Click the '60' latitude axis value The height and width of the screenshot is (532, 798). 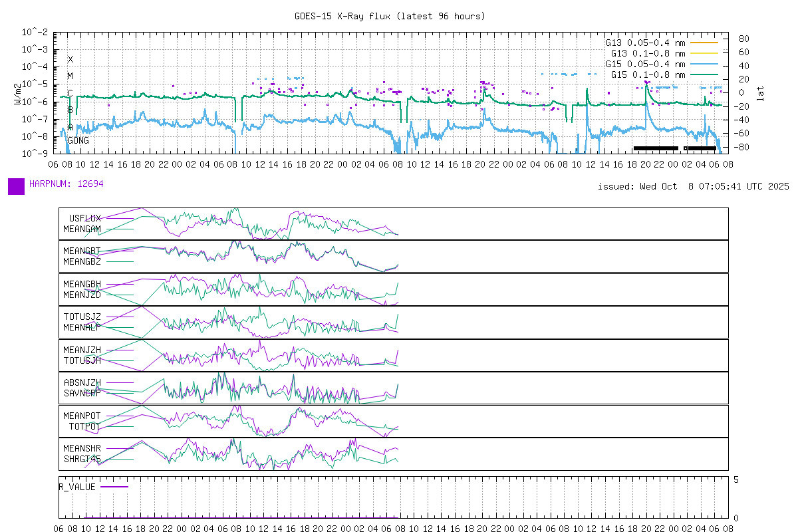(x=744, y=52)
